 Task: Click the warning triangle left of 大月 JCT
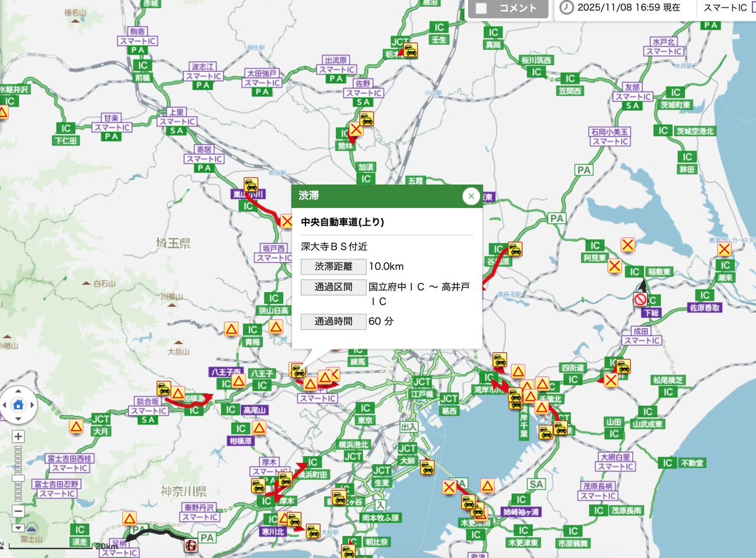click(76, 426)
